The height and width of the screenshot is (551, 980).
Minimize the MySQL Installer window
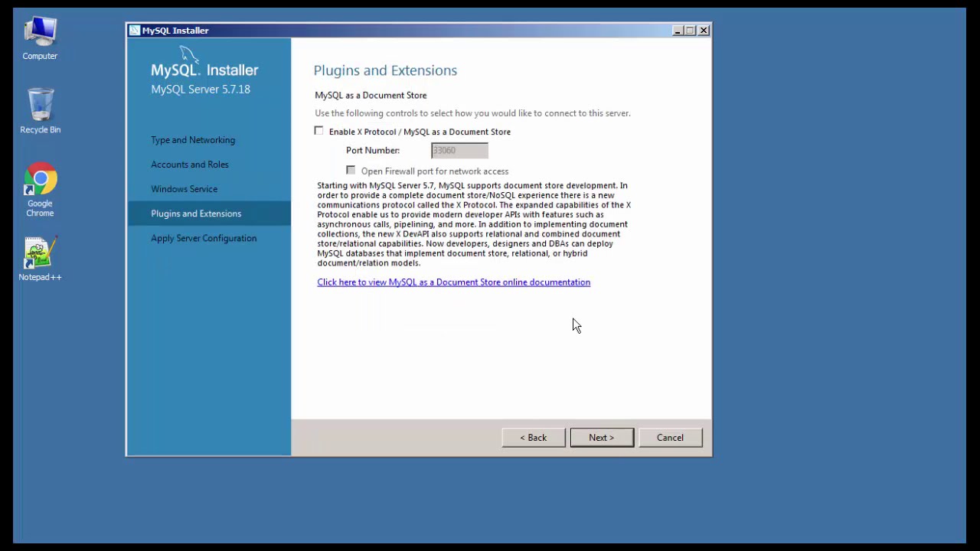coord(678,31)
